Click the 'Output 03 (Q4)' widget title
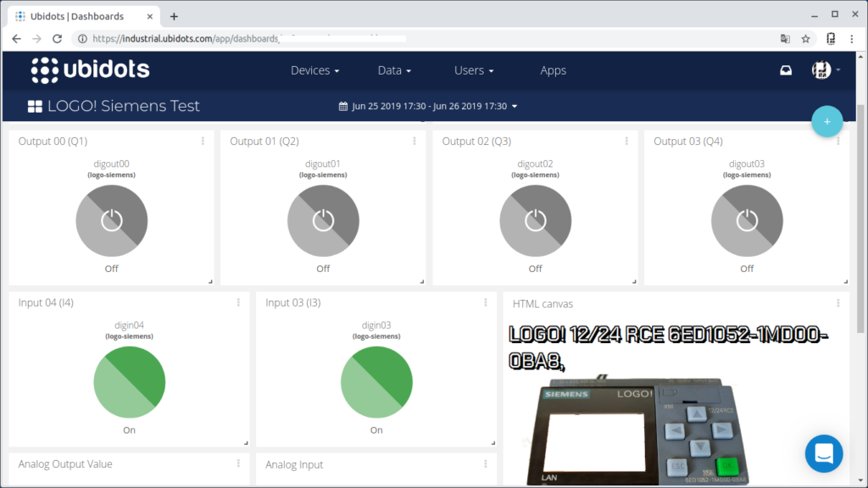Image resolution: width=868 pixels, height=488 pixels. pyautogui.click(x=688, y=141)
